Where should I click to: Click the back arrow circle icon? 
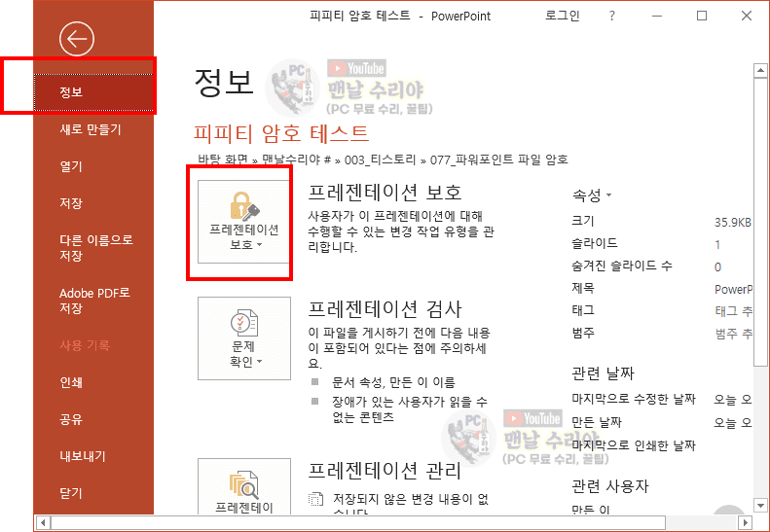click(77, 38)
